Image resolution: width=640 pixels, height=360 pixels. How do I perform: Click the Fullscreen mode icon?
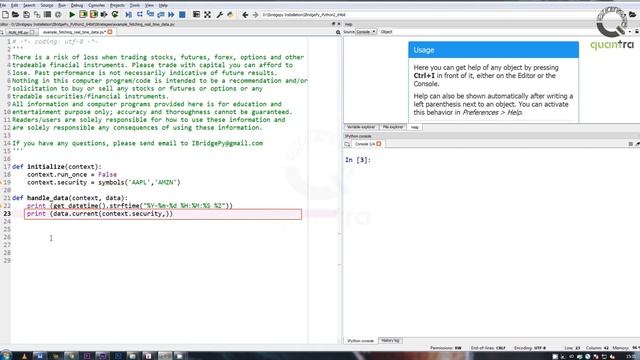coord(207,15)
